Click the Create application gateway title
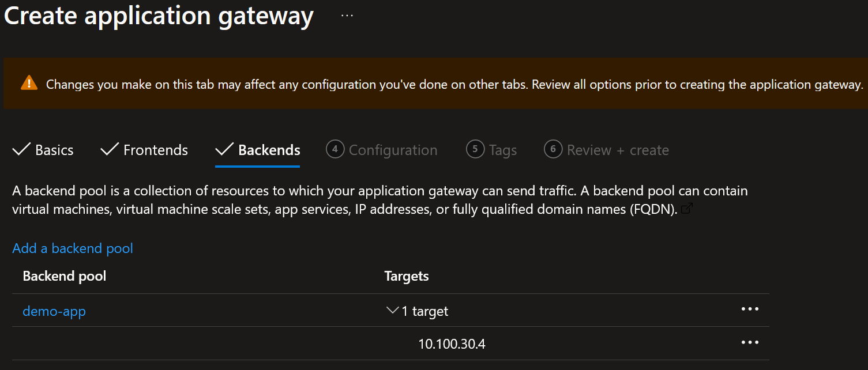Image resolution: width=868 pixels, height=370 pixels. [x=159, y=16]
